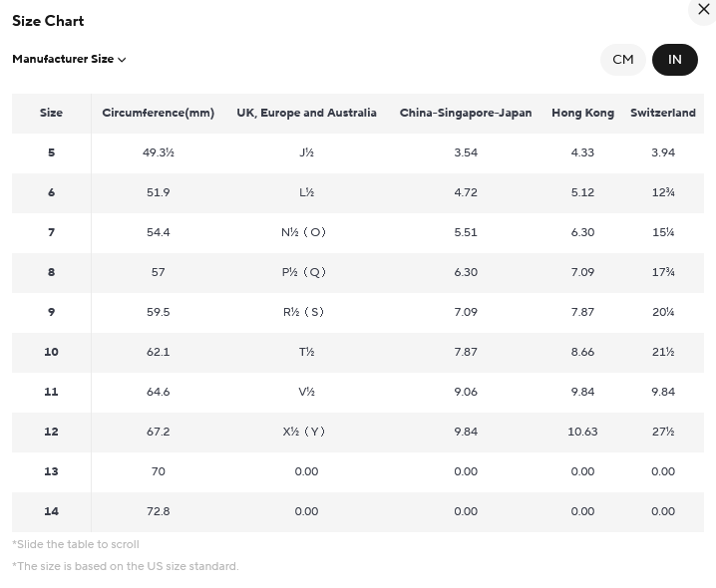Click Switzerland value 3.94
716x588 pixels.
coord(663,152)
